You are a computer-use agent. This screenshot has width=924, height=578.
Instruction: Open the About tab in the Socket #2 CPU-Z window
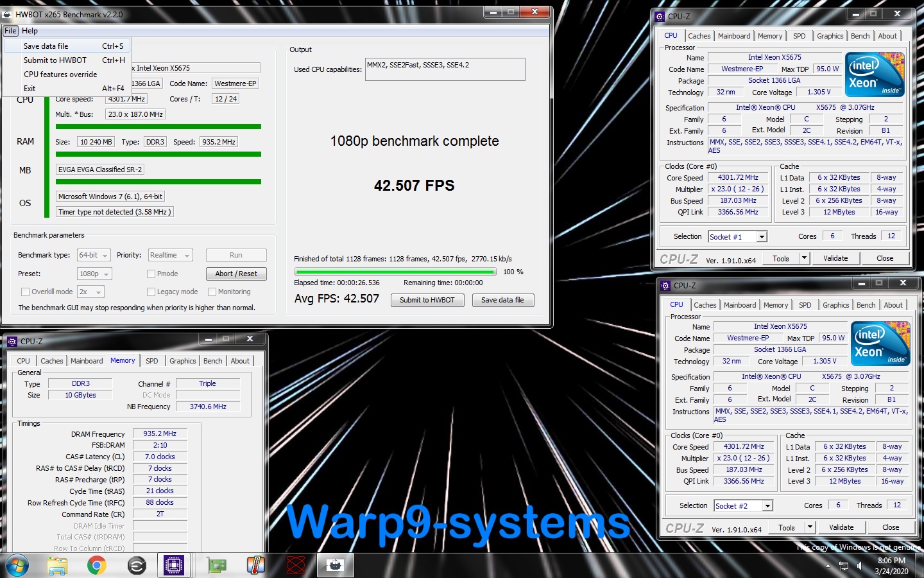tap(893, 305)
